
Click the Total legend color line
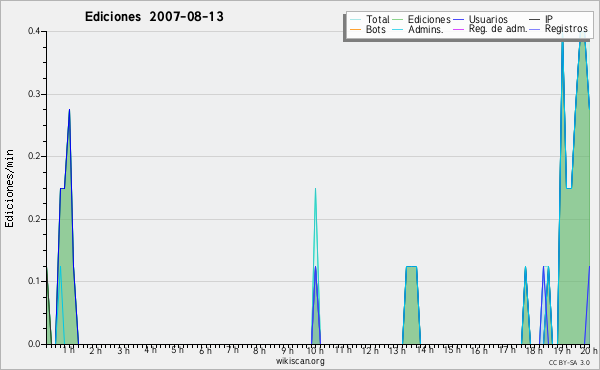tap(355, 20)
